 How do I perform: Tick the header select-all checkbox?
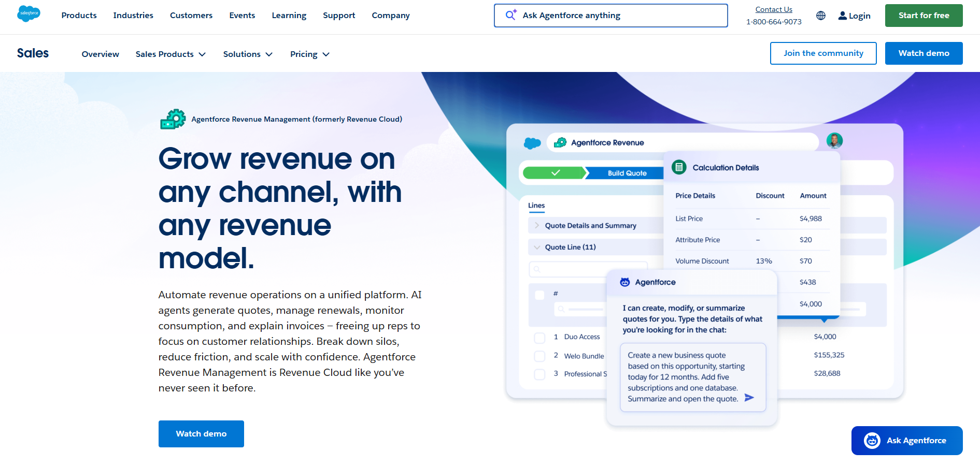coord(539,295)
